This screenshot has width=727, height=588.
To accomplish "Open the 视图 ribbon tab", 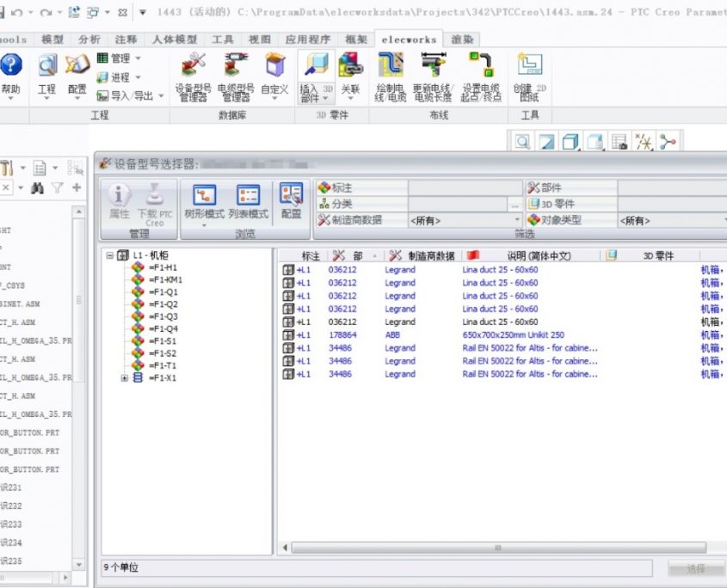I will pyautogui.click(x=260, y=40).
